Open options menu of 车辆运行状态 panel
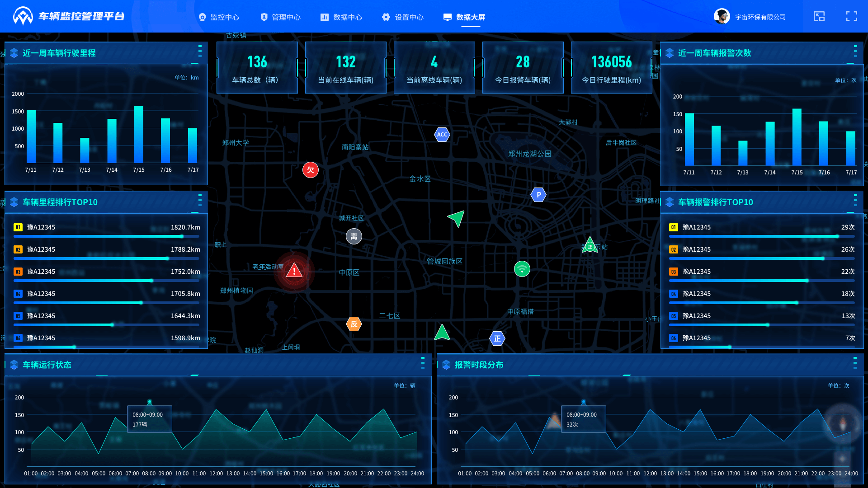The width and height of the screenshot is (868, 488). coord(423,363)
